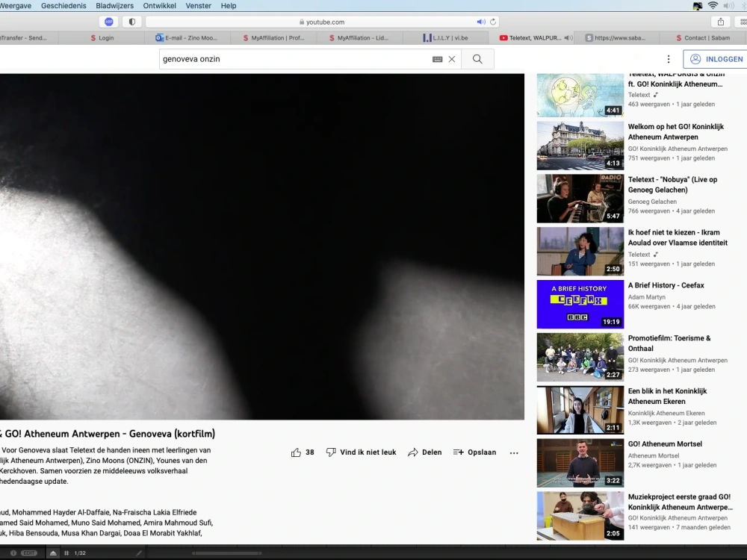
Task: Click the Opslaan save button
Action: [x=474, y=452]
